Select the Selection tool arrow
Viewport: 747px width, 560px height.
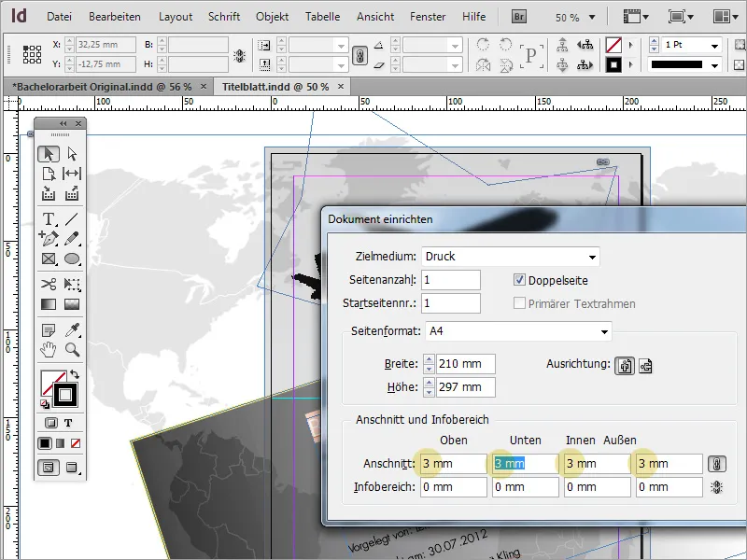49,154
